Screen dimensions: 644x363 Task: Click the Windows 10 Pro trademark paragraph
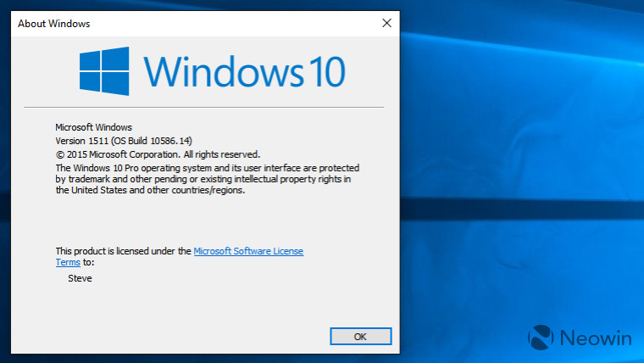[x=208, y=179]
